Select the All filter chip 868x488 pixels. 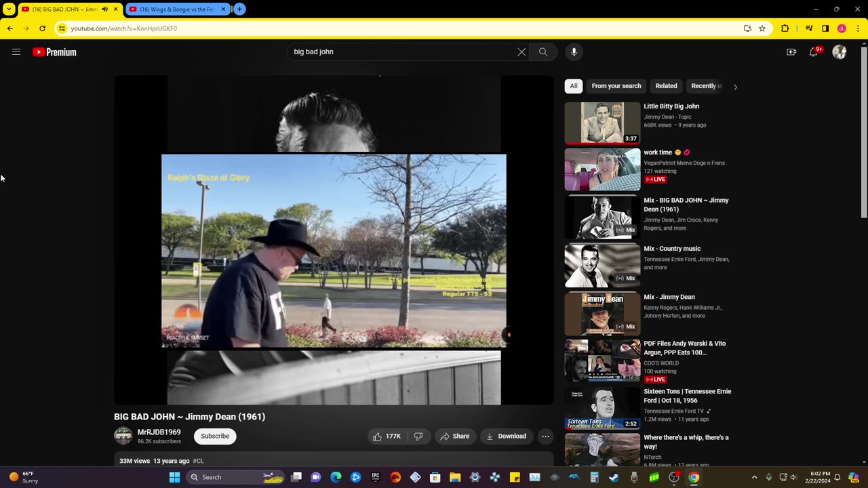click(574, 86)
